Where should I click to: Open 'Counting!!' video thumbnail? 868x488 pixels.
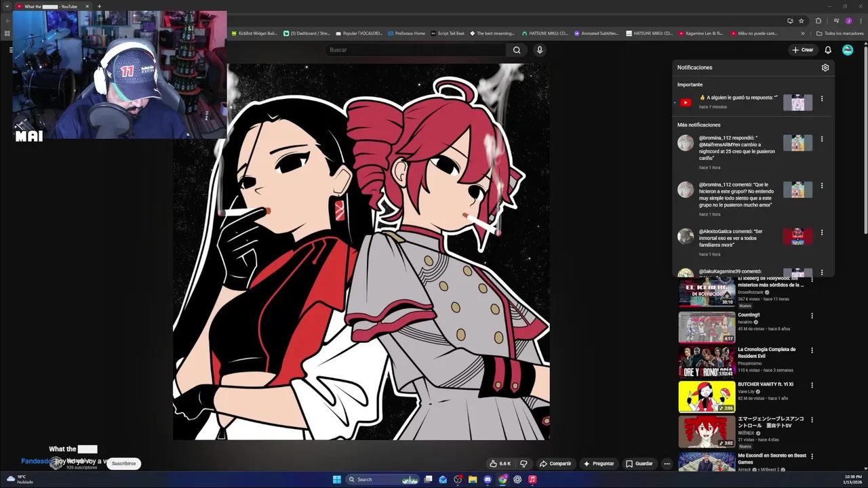pyautogui.click(x=707, y=327)
